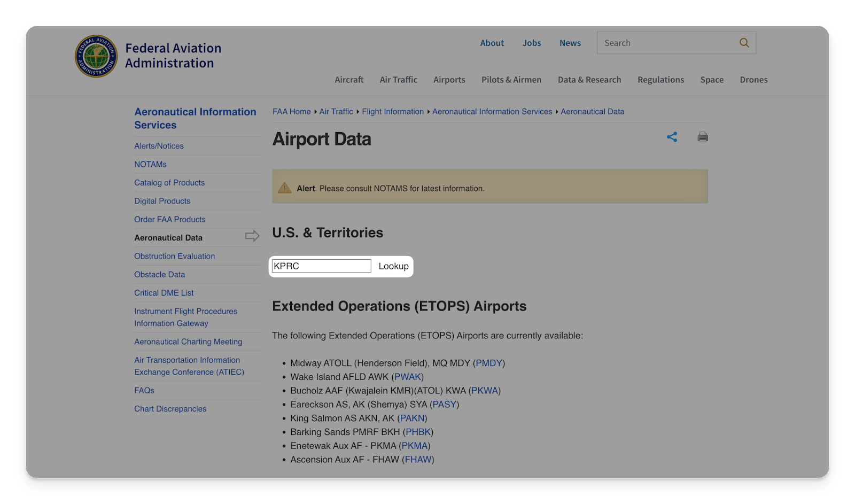Click the Lookup button
The width and height of the screenshot is (855, 504).
[x=394, y=266]
